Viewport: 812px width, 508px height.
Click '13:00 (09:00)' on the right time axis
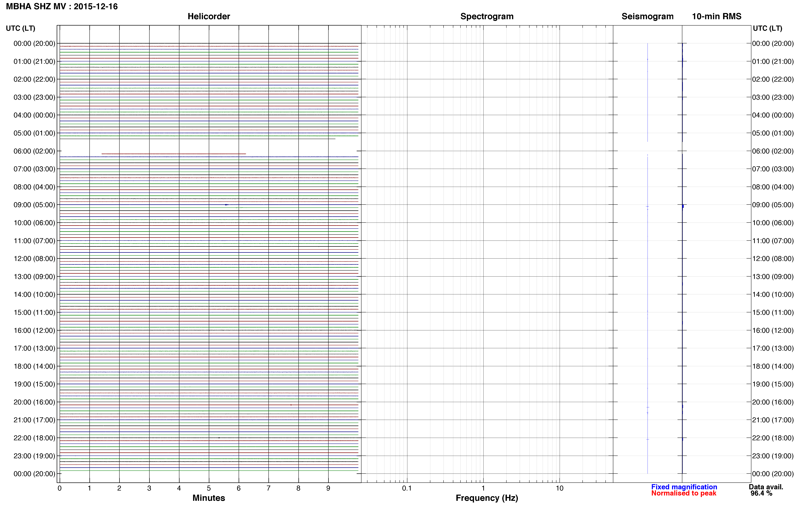click(x=773, y=277)
